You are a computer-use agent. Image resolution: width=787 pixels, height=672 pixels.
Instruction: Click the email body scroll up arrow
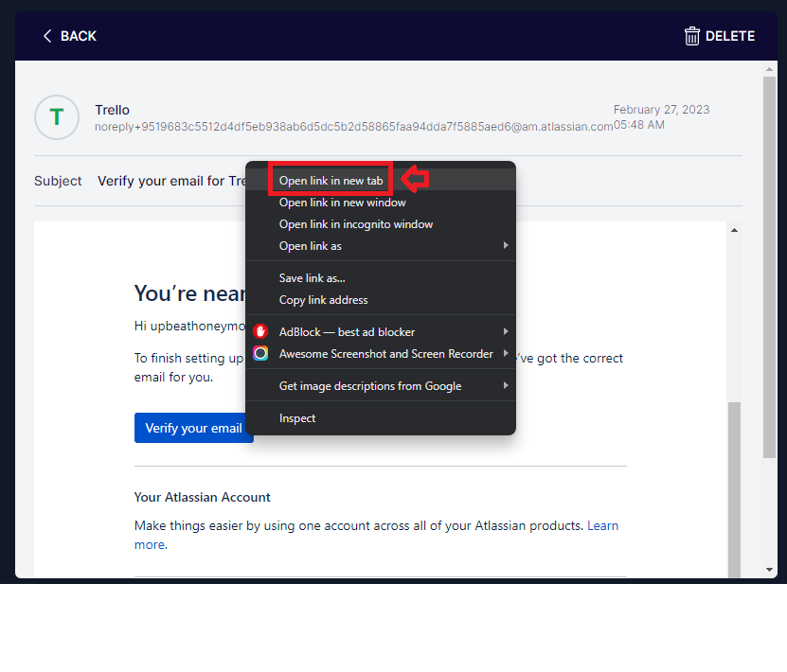pos(734,230)
